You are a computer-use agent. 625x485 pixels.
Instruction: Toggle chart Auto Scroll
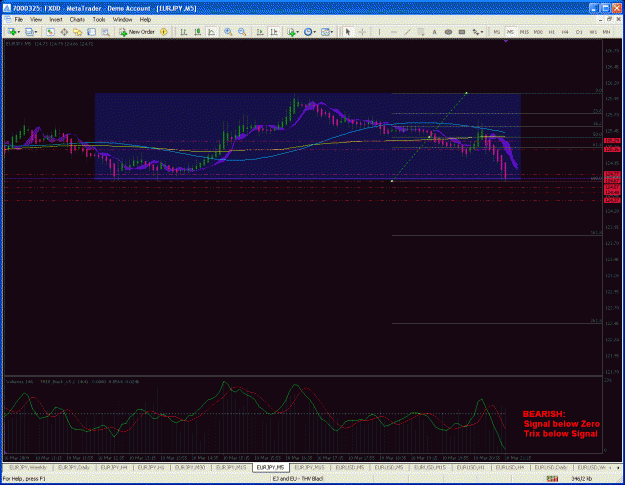260,32
